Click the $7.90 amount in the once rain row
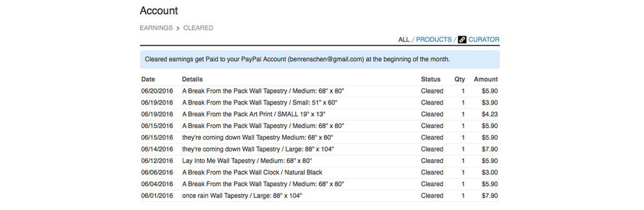 pos(489,195)
